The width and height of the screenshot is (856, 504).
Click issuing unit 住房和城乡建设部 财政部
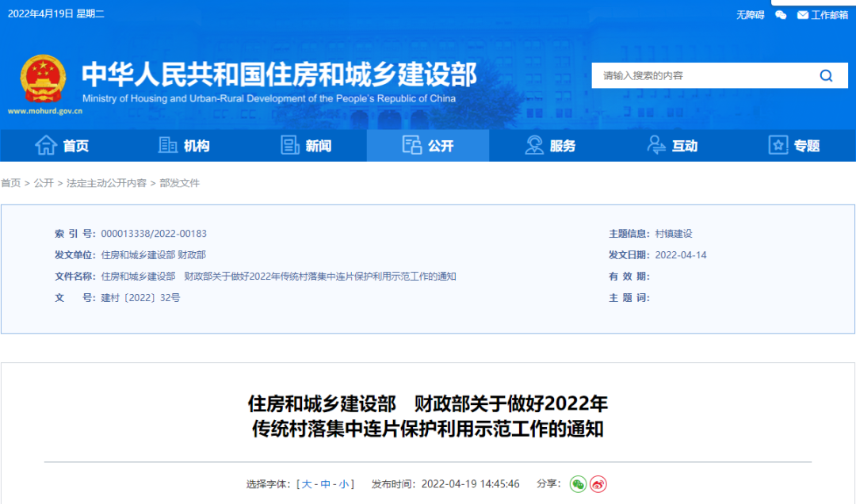(154, 255)
